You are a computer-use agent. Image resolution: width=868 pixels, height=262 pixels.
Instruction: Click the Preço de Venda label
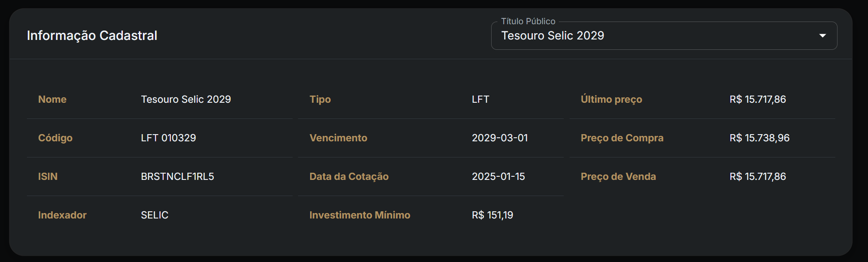(x=618, y=176)
